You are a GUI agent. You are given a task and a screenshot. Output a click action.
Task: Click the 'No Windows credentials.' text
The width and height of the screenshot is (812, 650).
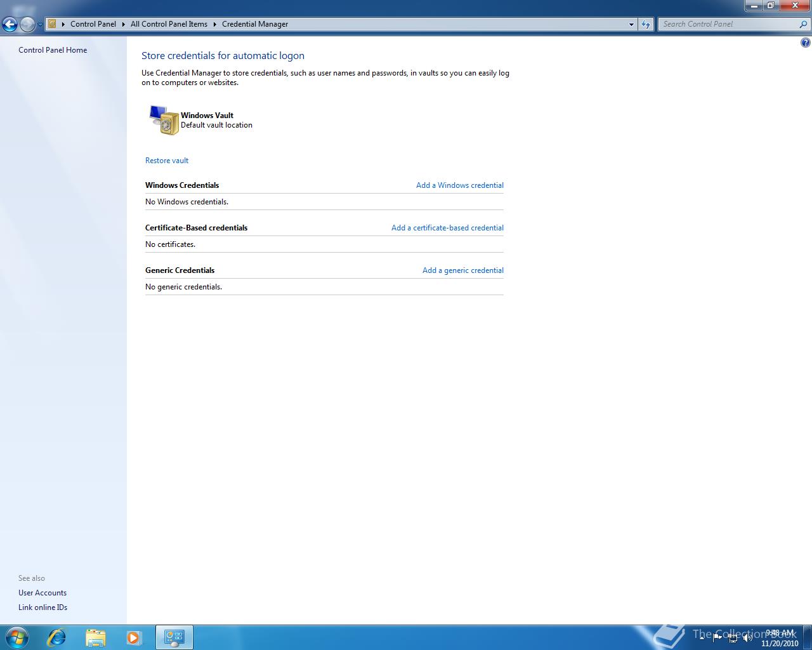(x=187, y=202)
